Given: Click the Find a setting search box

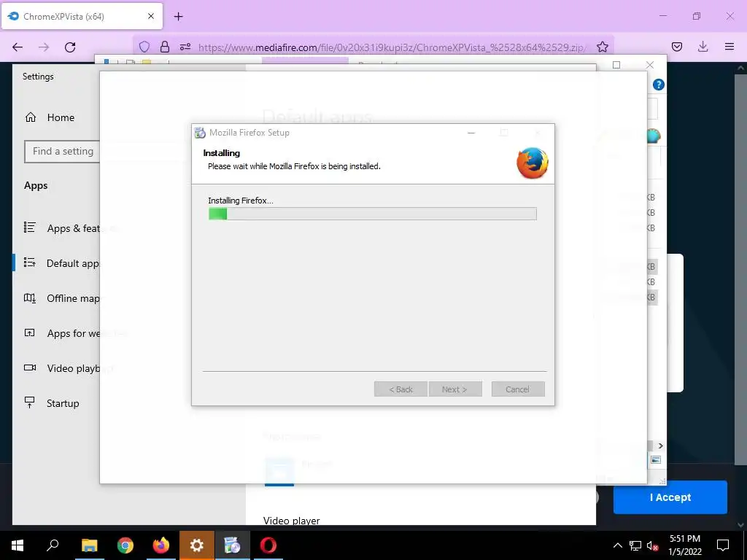Looking at the screenshot, I should pos(63,152).
